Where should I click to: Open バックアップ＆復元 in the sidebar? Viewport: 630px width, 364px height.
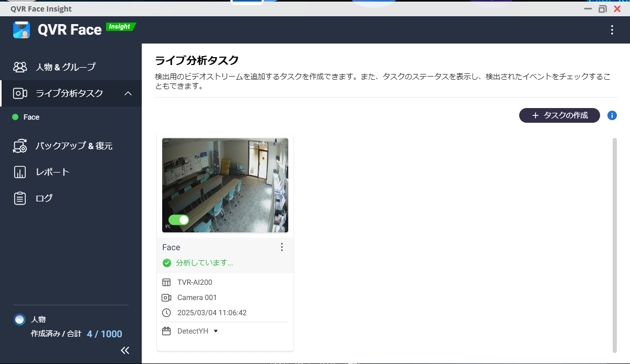pos(71,146)
